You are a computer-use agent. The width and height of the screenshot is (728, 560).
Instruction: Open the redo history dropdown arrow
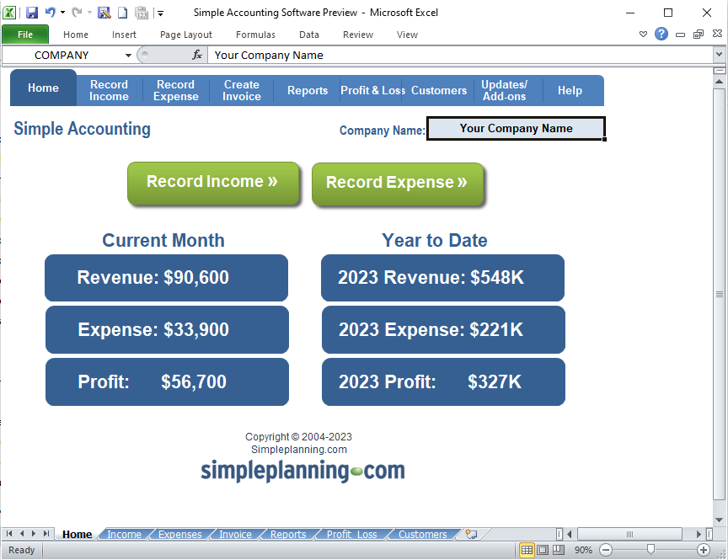point(89,13)
